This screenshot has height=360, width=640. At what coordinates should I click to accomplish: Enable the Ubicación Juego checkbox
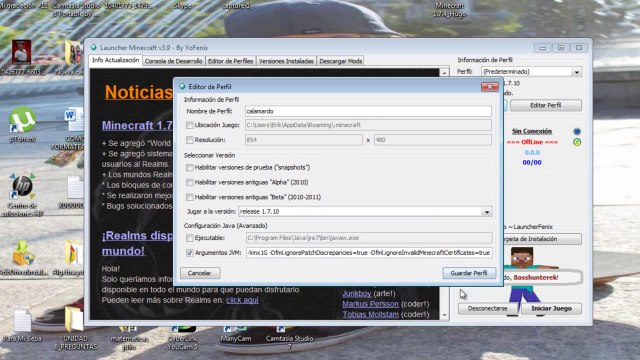(x=189, y=125)
